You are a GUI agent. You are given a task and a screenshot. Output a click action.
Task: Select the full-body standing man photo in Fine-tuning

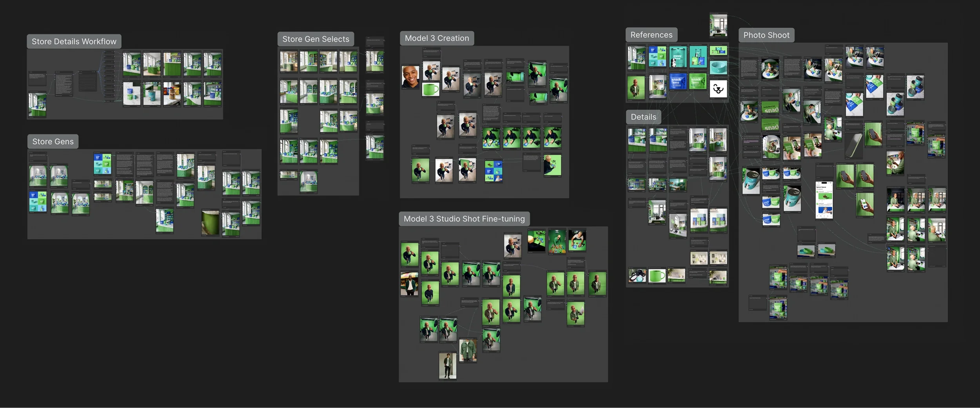point(448,365)
